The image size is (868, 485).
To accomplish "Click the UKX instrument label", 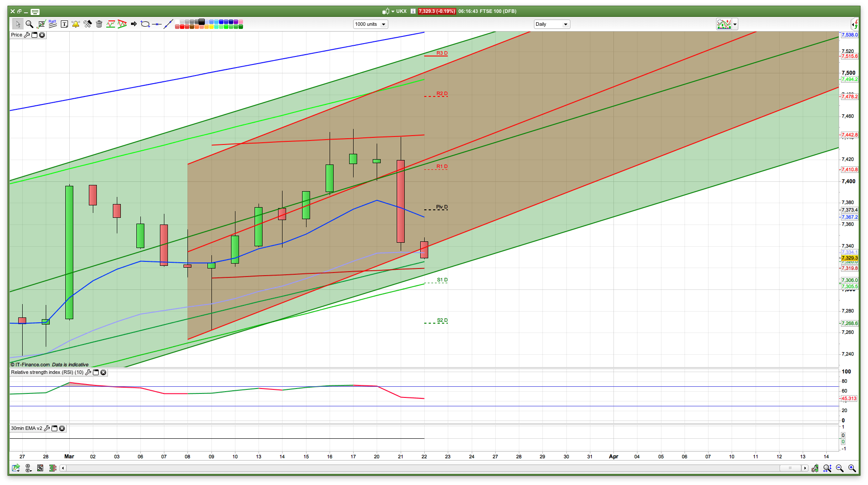I will click(x=401, y=11).
